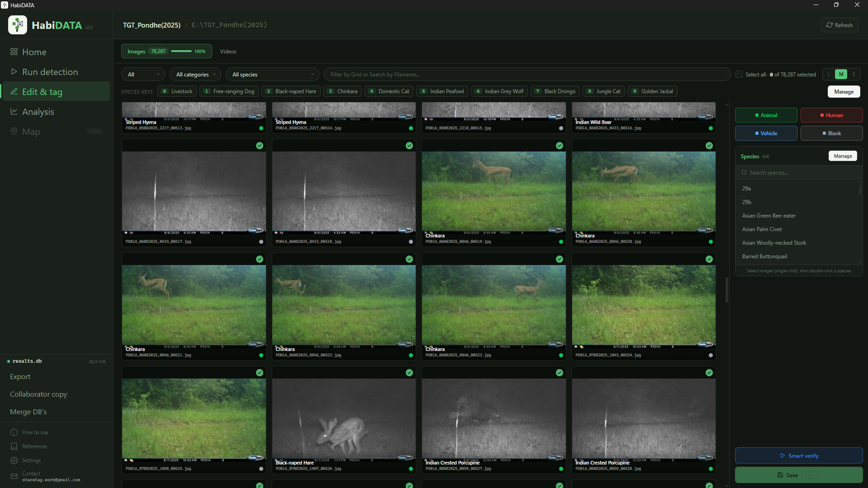
Task: Click the Save disk icon
Action: (x=780, y=475)
